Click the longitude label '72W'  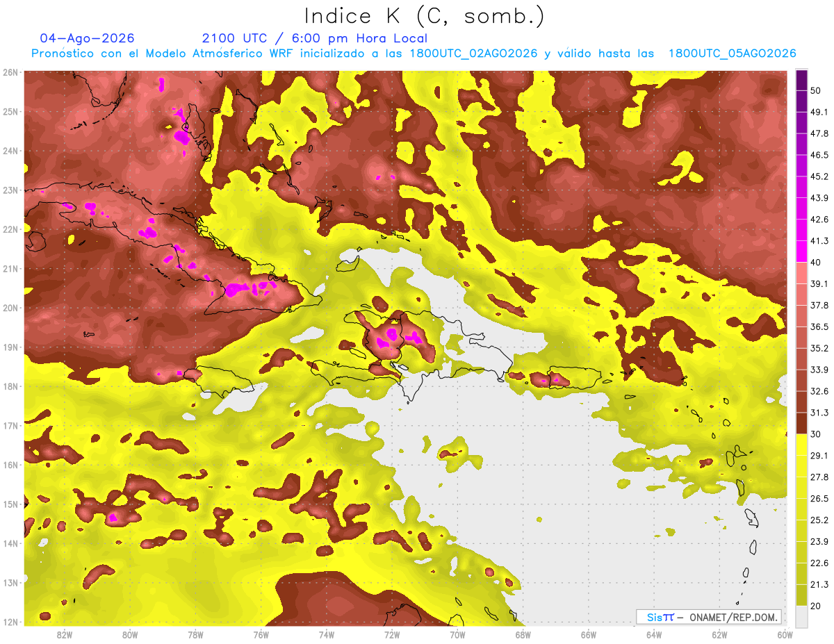(x=392, y=634)
